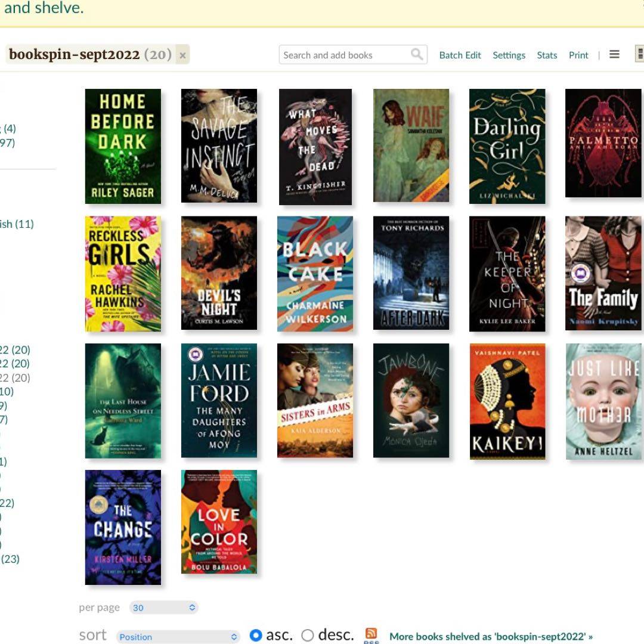The width and height of the screenshot is (644, 644).
Task: Open Black Cake book cover
Action: (x=315, y=274)
